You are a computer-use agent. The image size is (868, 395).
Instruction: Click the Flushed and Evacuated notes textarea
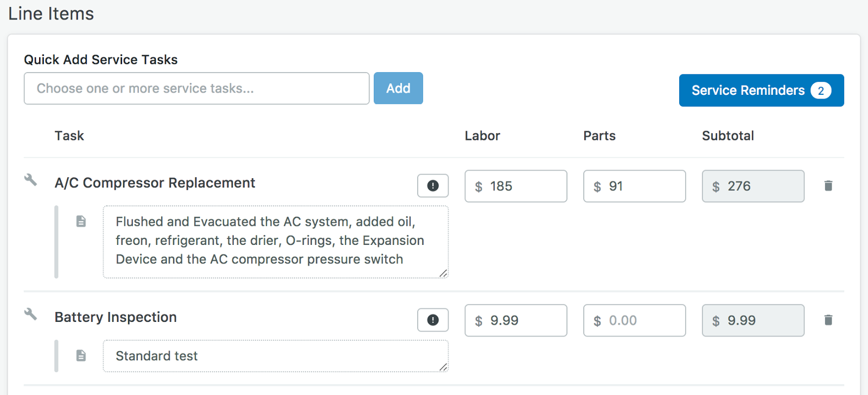coord(275,241)
